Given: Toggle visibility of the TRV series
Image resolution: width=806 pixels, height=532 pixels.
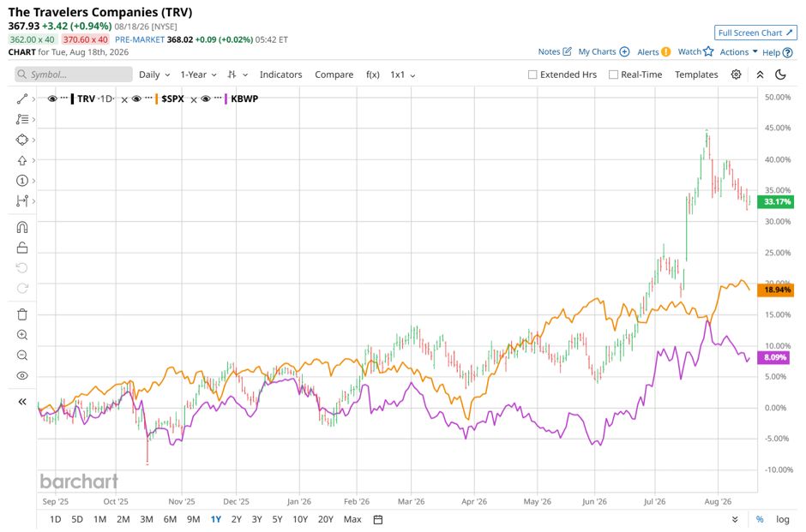Looking at the screenshot, I should [x=52, y=99].
